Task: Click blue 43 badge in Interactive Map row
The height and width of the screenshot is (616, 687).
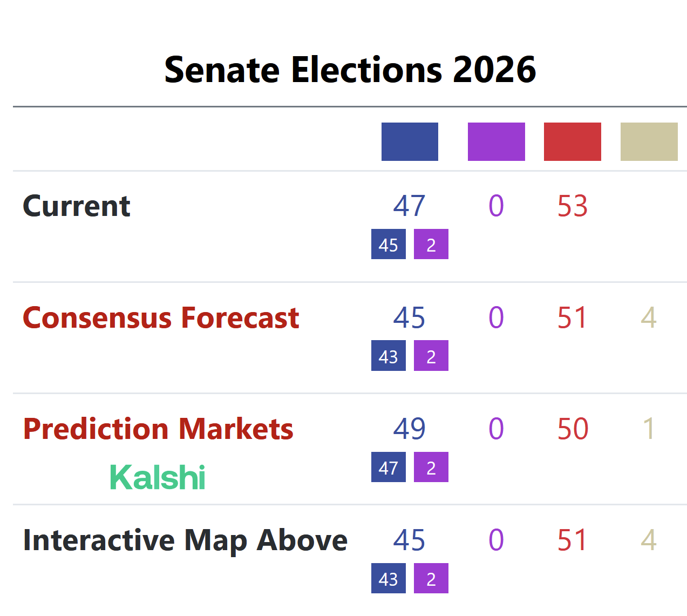Action: 388,579
